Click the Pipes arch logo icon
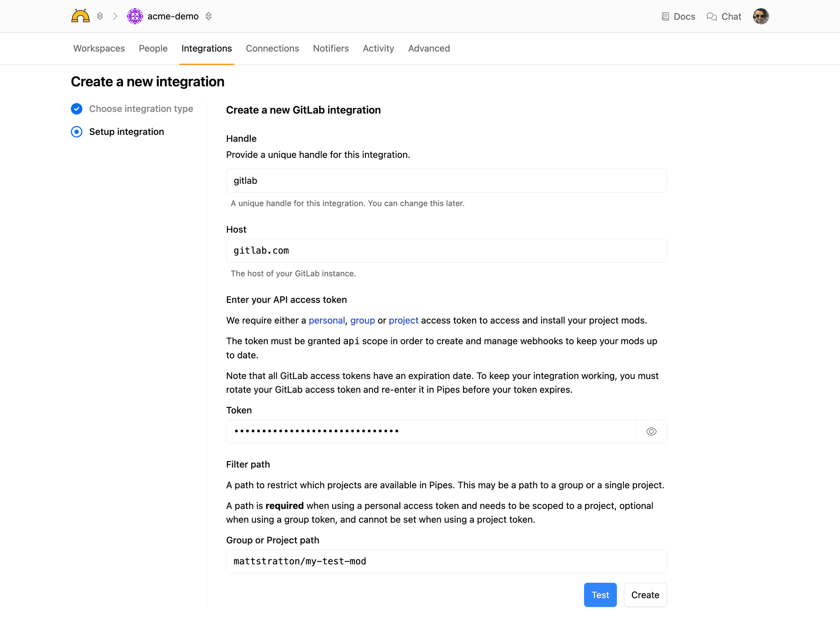Image resolution: width=840 pixels, height=632 pixels. click(x=80, y=16)
